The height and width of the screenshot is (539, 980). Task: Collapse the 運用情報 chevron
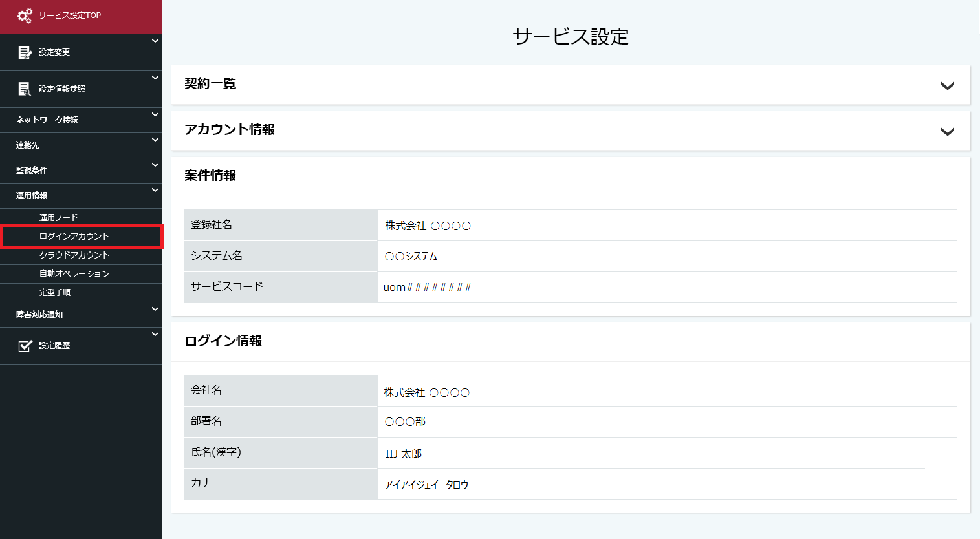pyautogui.click(x=155, y=190)
